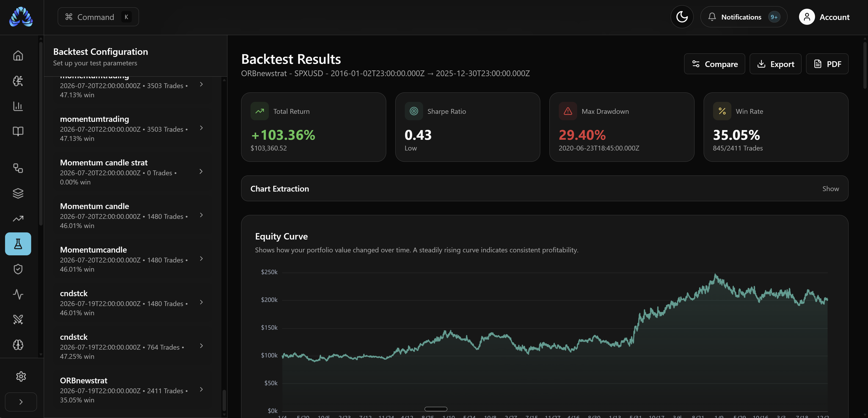
Task: Expand the sidebar with the arrow button
Action: click(21, 402)
